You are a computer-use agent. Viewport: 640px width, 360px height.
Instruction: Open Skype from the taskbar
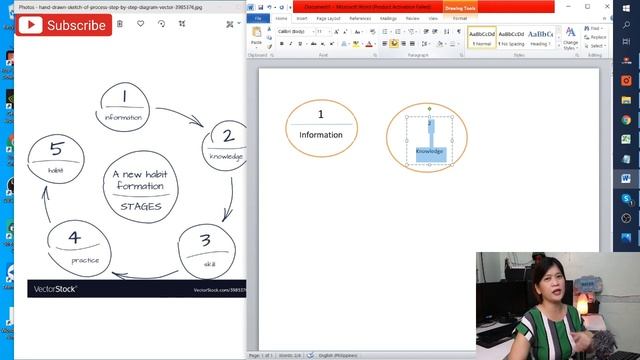[626, 199]
